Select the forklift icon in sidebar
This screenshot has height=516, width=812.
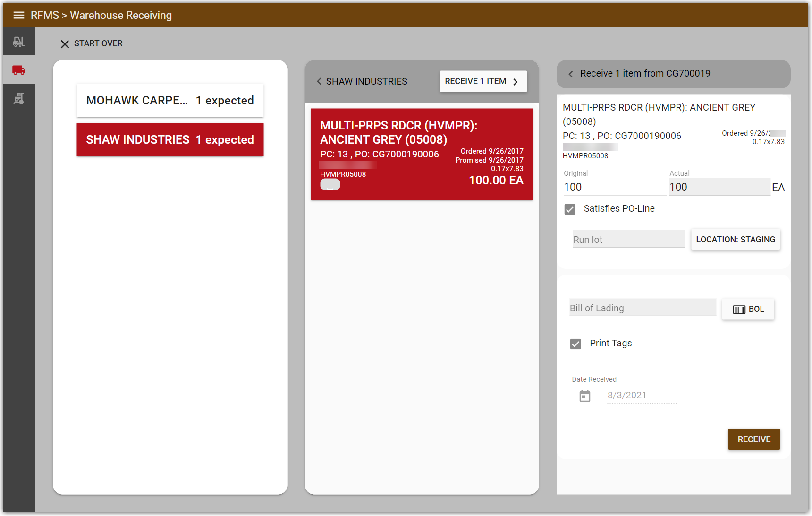(x=19, y=42)
